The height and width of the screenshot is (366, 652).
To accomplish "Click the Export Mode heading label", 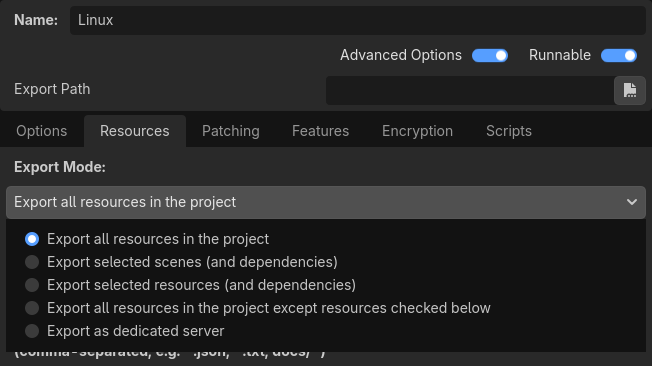I will [x=60, y=167].
